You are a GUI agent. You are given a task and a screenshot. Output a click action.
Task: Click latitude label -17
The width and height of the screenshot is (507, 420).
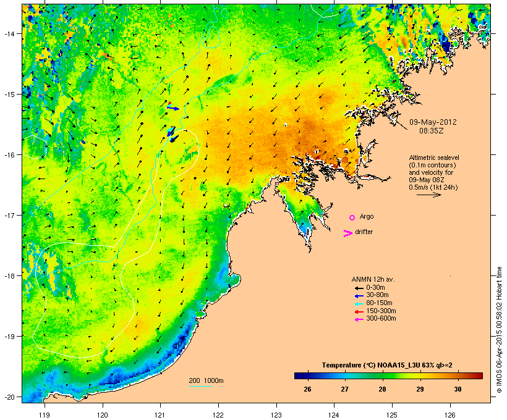coord(9,215)
